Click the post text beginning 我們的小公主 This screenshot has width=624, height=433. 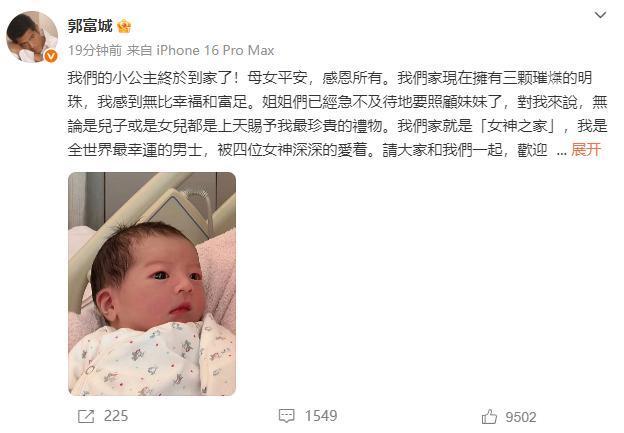(x=337, y=113)
